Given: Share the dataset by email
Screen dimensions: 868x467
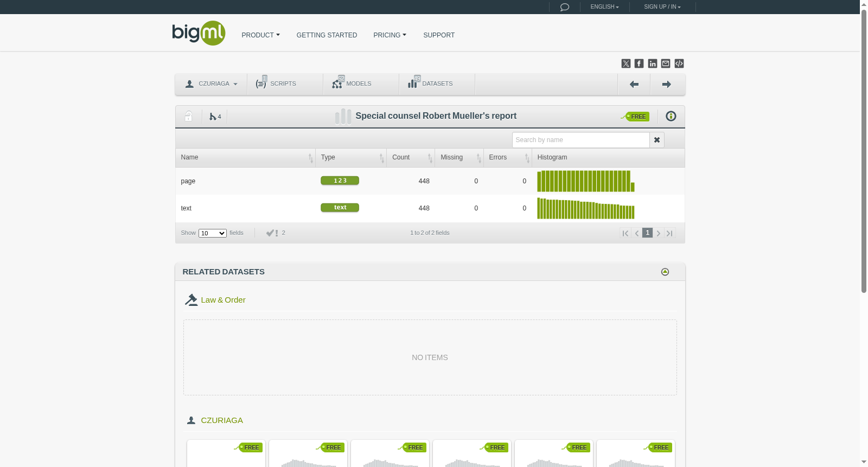Looking at the screenshot, I should point(666,63).
